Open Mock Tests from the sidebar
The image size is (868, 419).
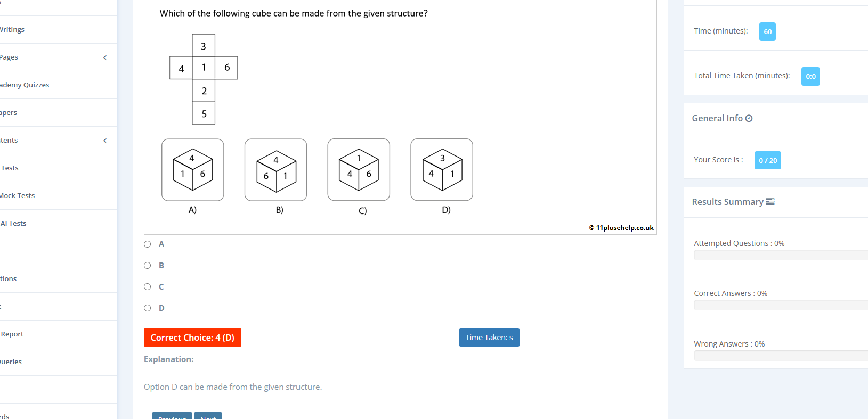17,195
